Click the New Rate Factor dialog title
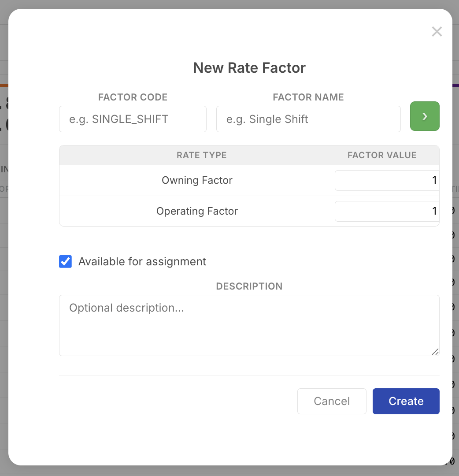This screenshot has width=459, height=476. tap(249, 67)
